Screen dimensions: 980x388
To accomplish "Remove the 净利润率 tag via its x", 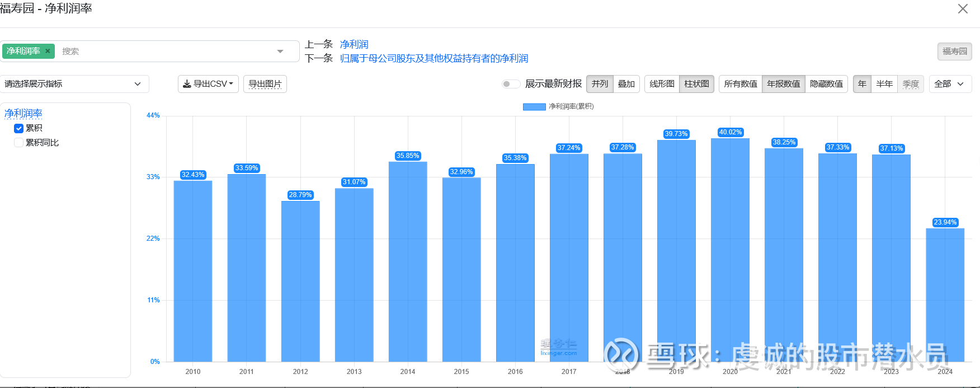I will click(x=48, y=51).
